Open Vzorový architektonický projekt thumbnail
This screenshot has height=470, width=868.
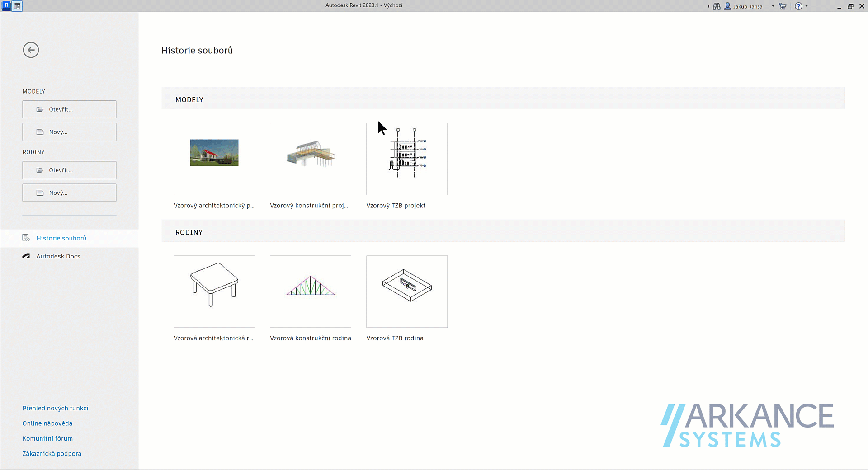point(214,159)
